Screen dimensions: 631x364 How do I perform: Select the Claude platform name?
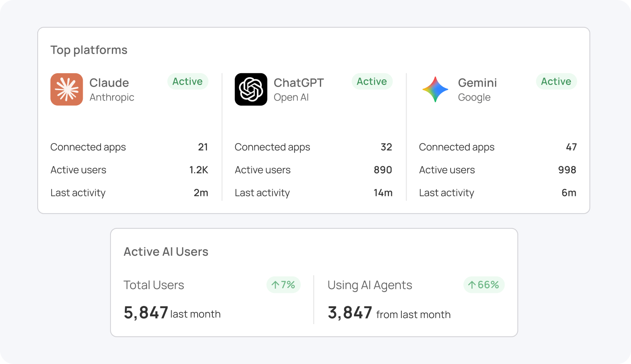coord(109,83)
